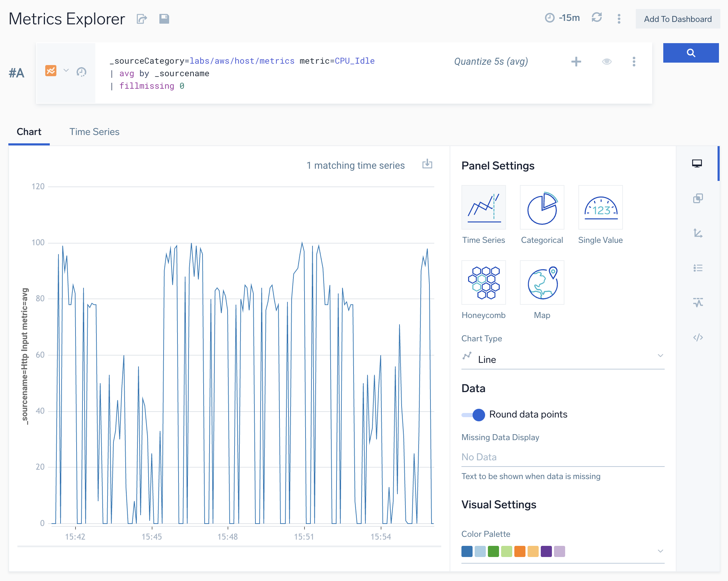This screenshot has width=728, height=581.
Task: Expand the query type chevron next to the metrics icon
Action: click(x=66, y=71)
